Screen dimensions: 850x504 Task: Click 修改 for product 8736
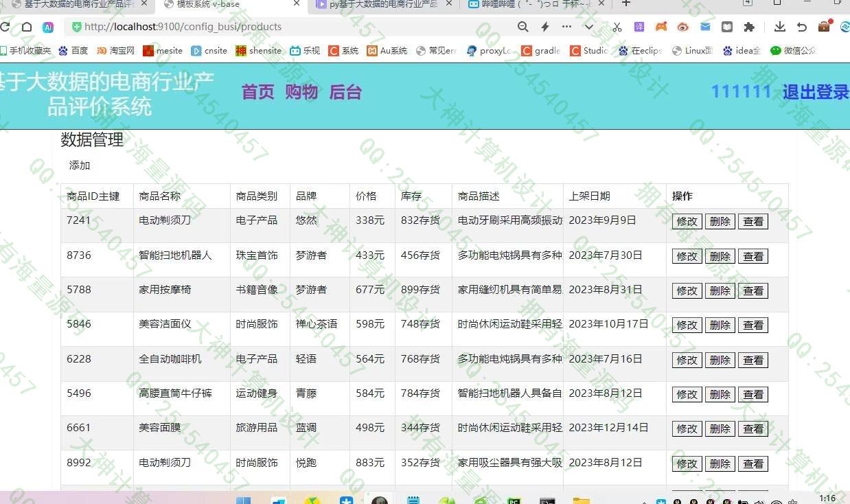coord(687,256)
